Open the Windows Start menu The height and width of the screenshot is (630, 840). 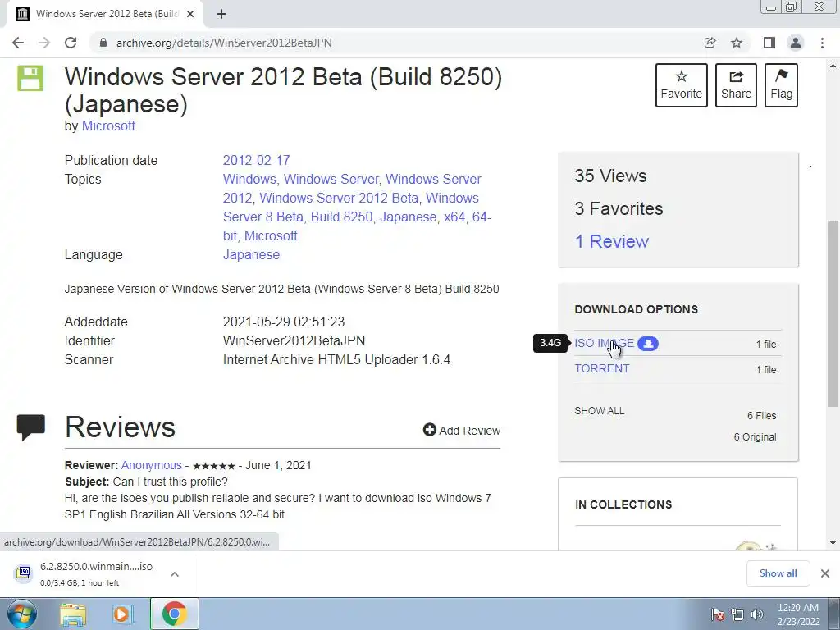21,614
